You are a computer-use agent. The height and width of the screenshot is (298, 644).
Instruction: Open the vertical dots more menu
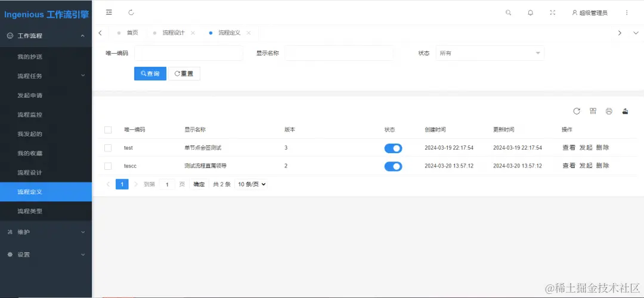[627, 13]
